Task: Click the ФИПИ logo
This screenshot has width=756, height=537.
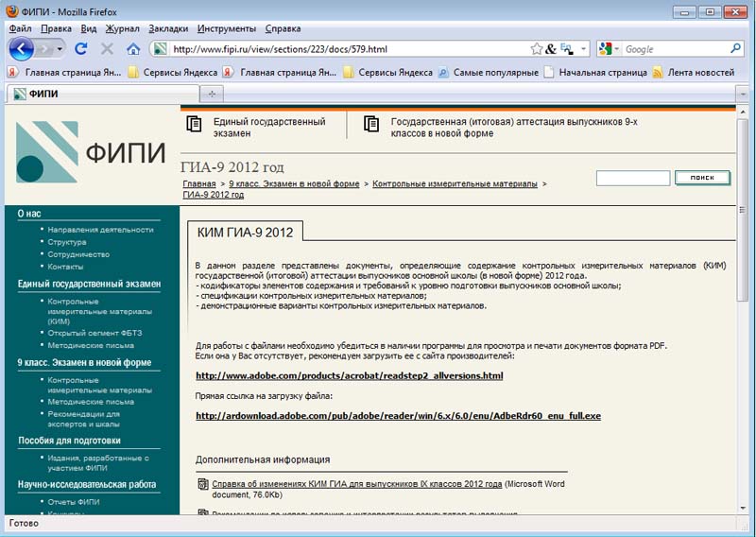Action: pos(91,152)
